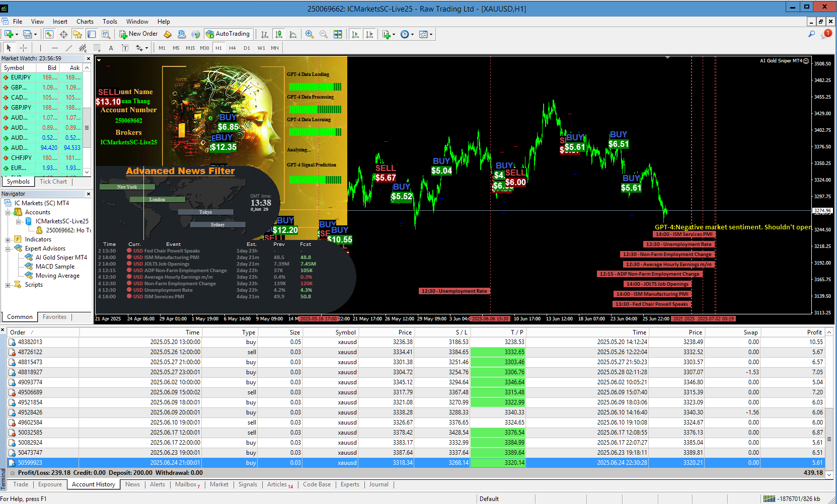Switch chart to M15 timeframe
837x504 pixels.
[190, 48]
